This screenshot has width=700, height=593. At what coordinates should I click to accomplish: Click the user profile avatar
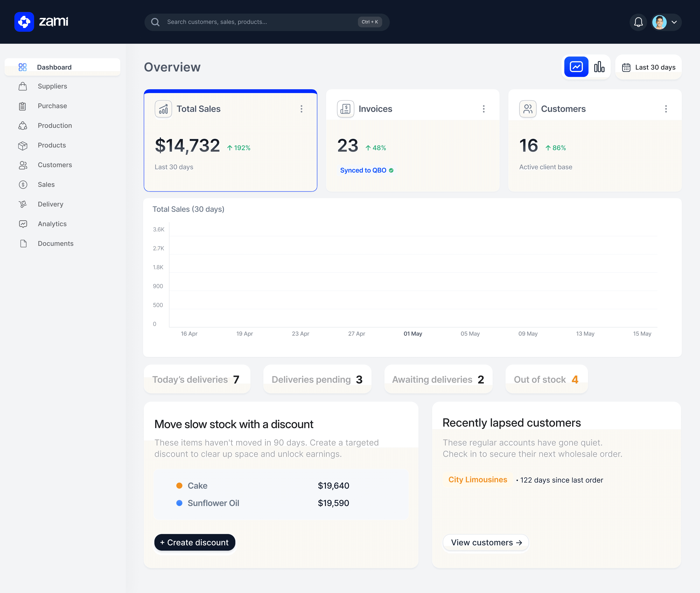coord(659,22)
